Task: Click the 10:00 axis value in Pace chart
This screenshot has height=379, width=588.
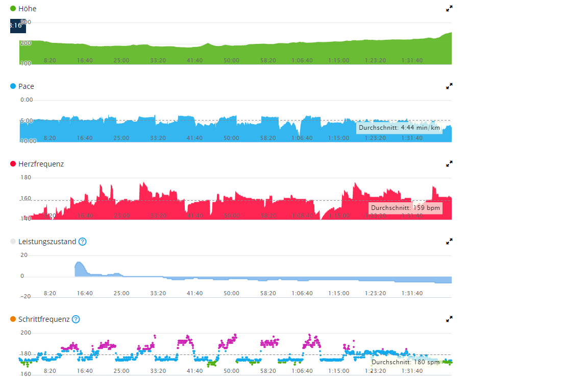Action: pyautogui.click(x=29, y=141)
